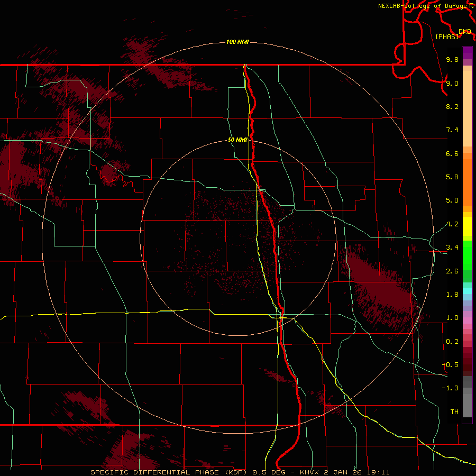Click the -1.3 value on the color scale
The height and width of the screenshot is (476, 476).
(x=451, y=388)
